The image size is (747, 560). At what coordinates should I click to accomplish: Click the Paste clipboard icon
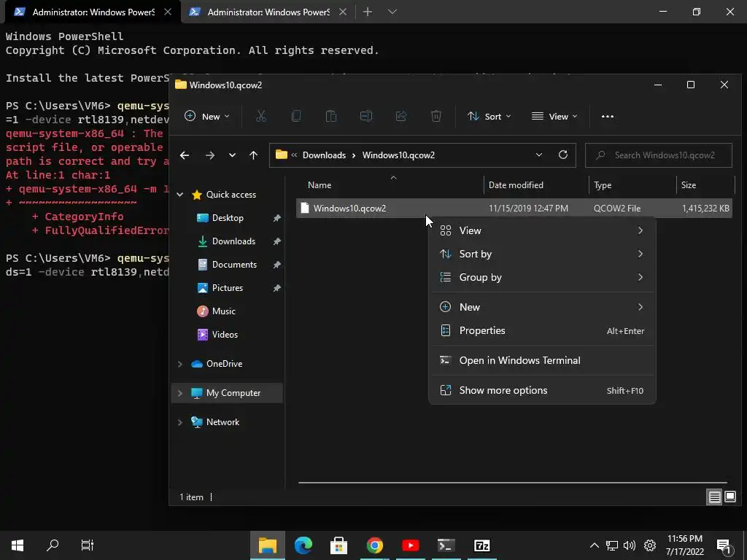(330, 116)
